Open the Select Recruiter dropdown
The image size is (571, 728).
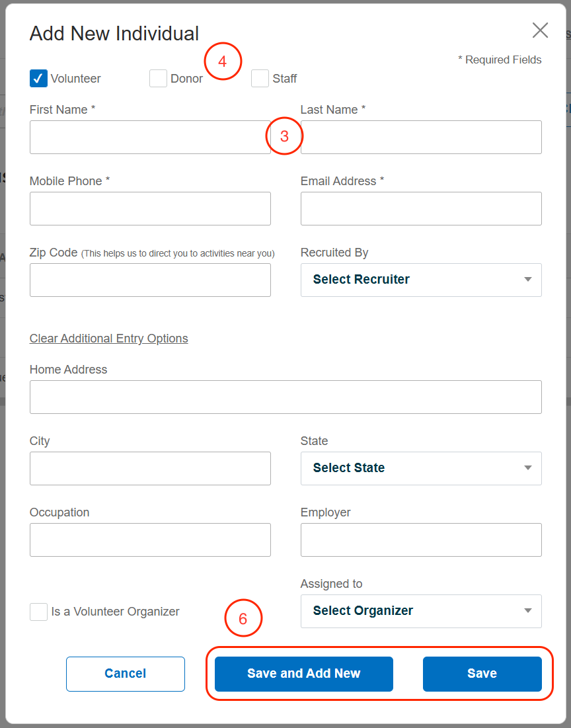click(x=421, y=280)
